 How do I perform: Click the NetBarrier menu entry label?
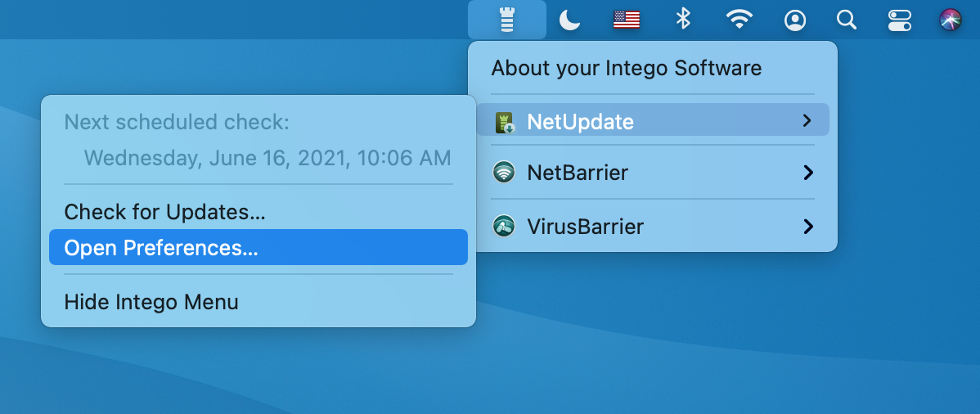tap(578, 173)
